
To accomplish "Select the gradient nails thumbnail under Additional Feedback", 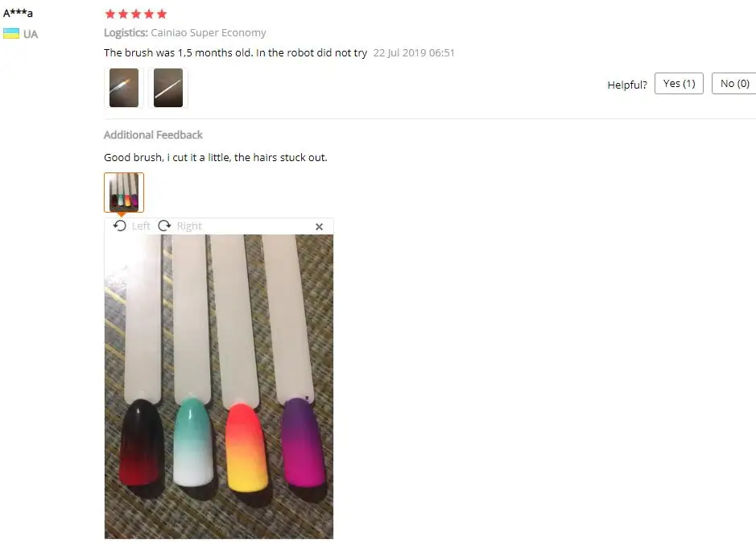I will click(x=124, y=192).
